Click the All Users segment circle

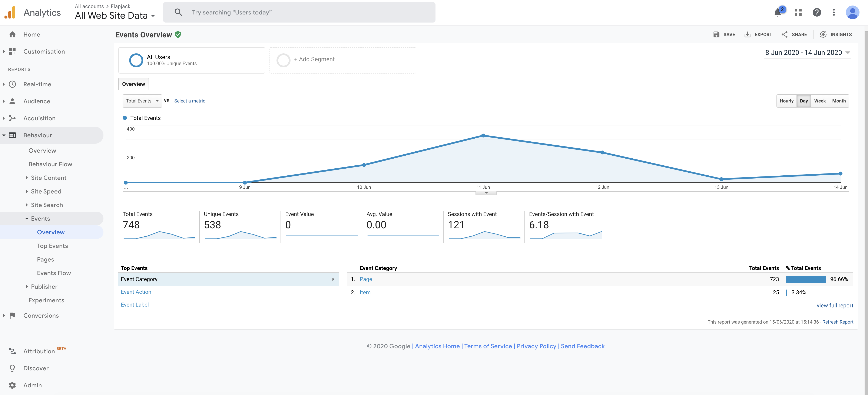pos(136,60)
